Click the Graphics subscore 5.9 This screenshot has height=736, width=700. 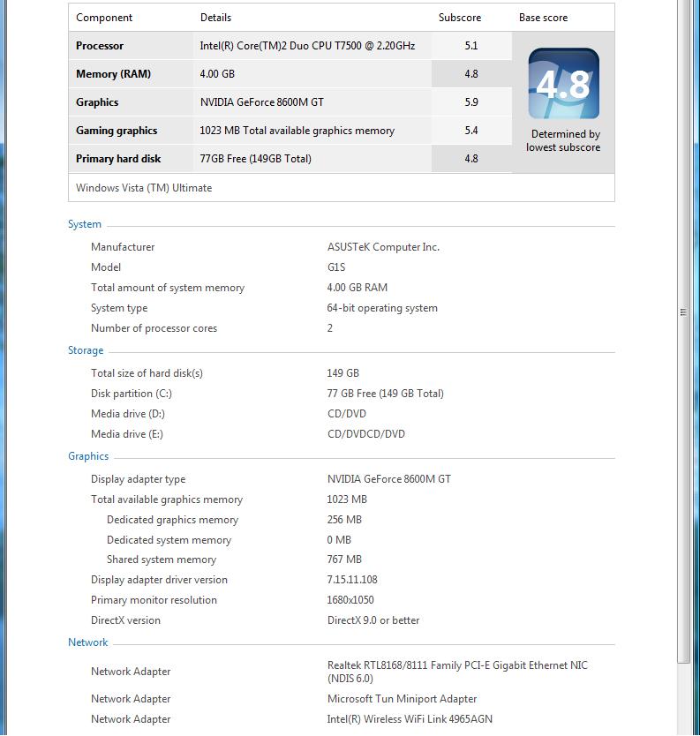(470, 102)
